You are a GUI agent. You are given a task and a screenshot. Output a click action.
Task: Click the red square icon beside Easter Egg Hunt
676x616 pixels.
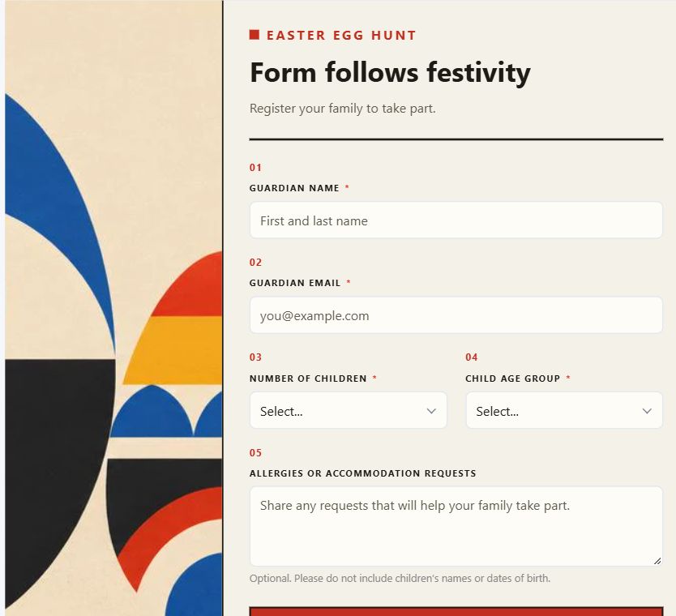pyautogui.click(x=255, y=35)
